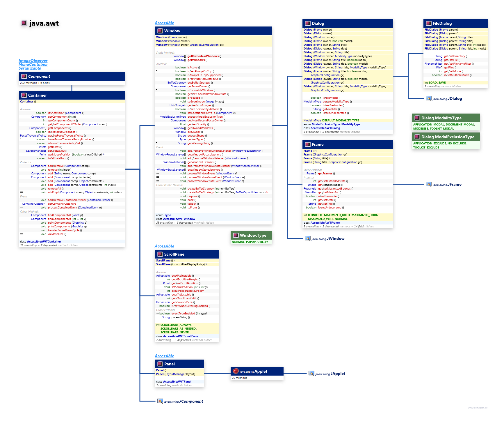Click the Panel class title header

(x=170, y=364)
